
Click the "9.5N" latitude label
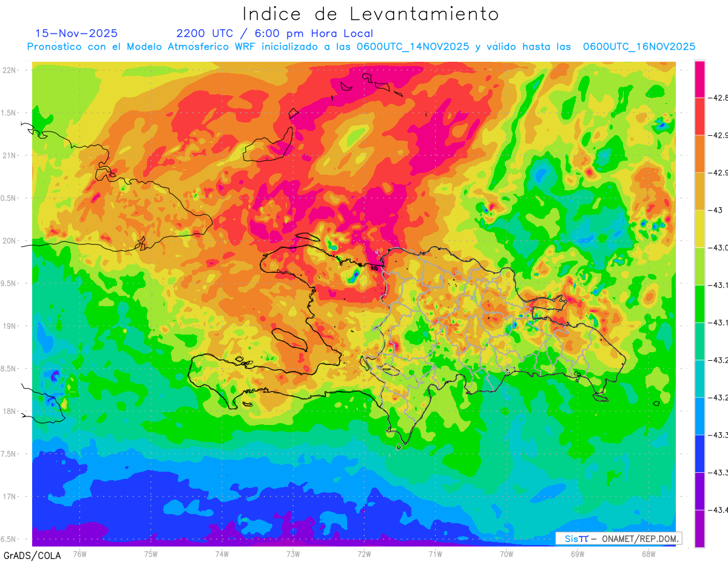click(9, 284)
